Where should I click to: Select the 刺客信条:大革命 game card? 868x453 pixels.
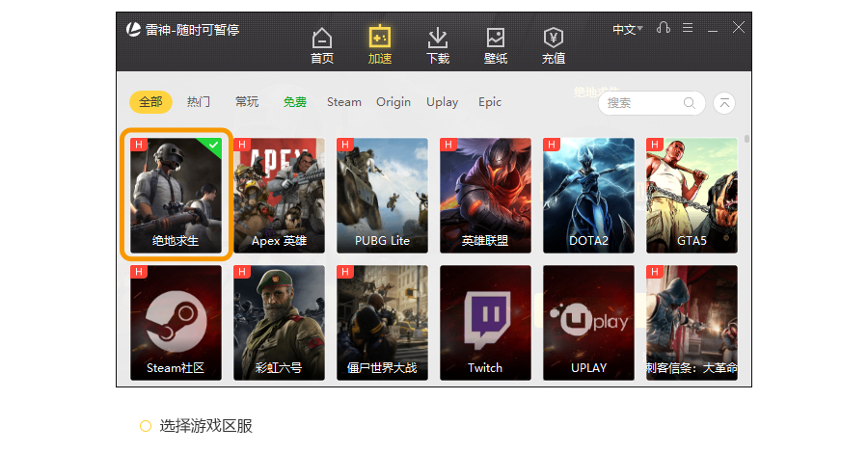pyautogui.click(x=692, y=323)
